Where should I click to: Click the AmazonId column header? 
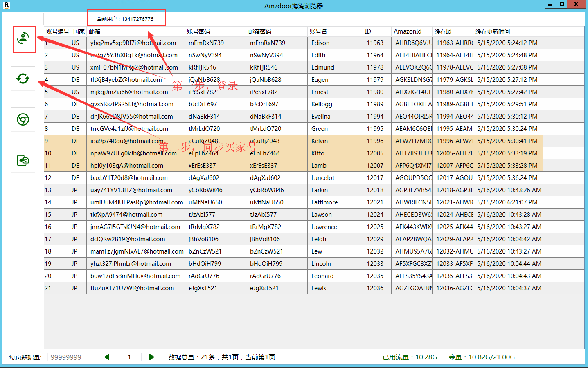412,31
